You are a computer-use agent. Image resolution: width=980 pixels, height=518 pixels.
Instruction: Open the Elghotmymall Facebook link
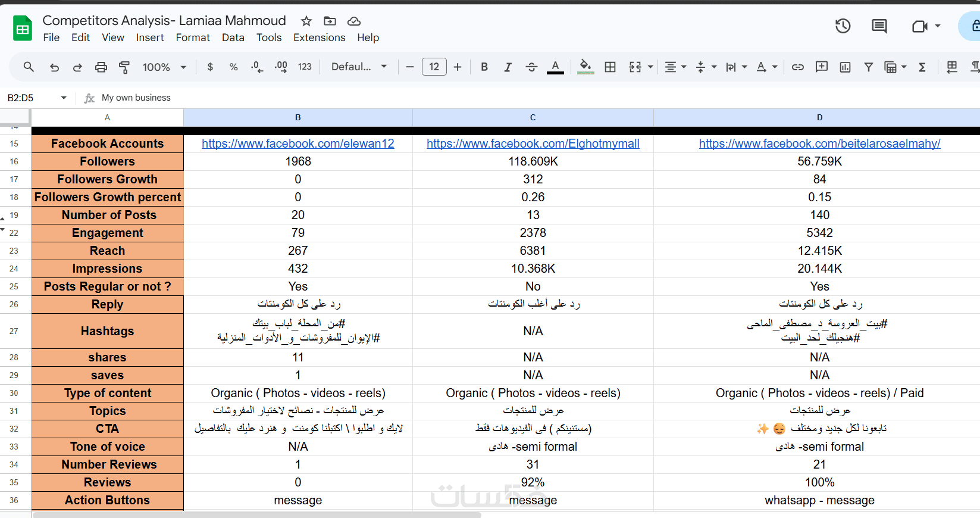point(533,143)
